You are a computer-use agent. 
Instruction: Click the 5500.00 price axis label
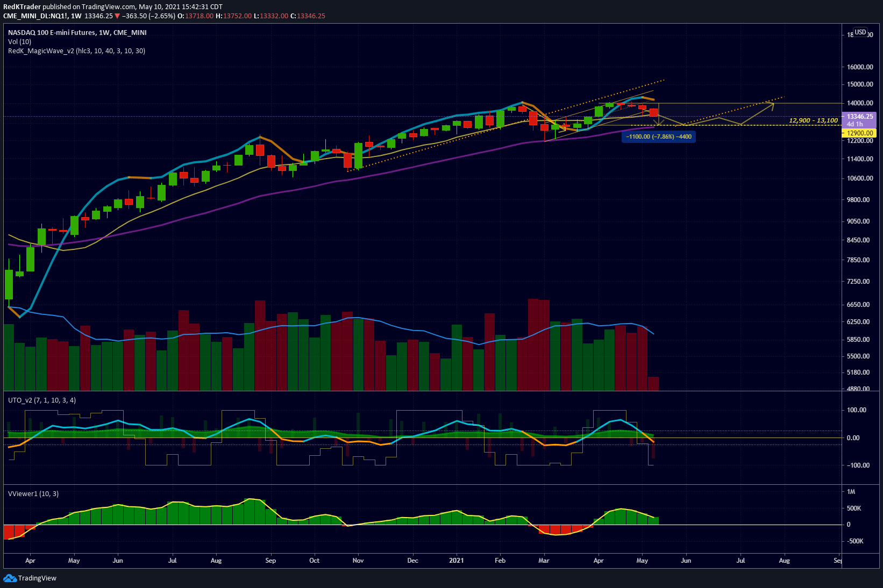click(858, 356)
